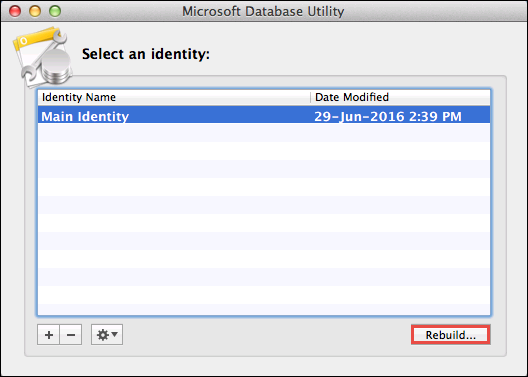Zoom the window using green button

pyautogui.click(x=55, y=11)
